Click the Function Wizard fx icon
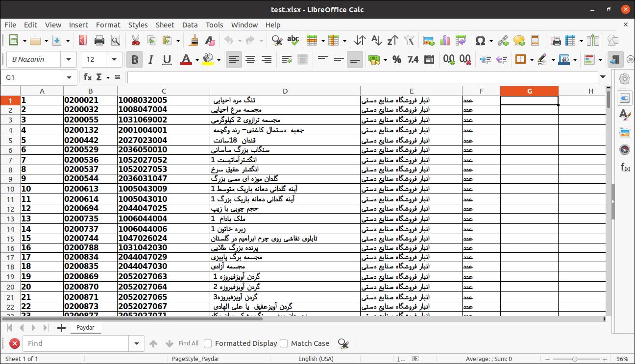 [88, 77]
